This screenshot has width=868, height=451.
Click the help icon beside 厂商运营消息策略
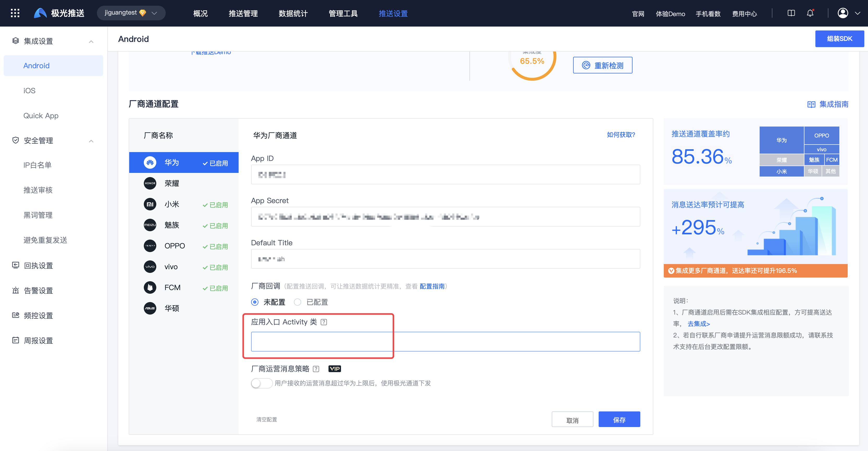[316, 369]
